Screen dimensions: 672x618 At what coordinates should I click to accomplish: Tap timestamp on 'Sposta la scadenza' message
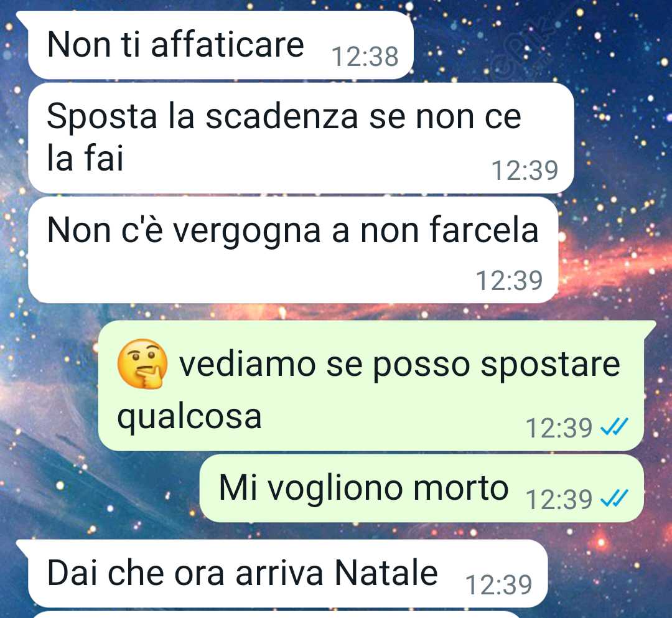[525, 170]
